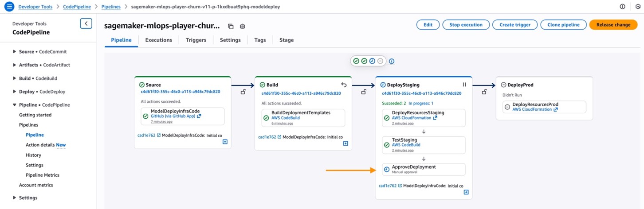Open Source stage execution ID link

[181, 92]
